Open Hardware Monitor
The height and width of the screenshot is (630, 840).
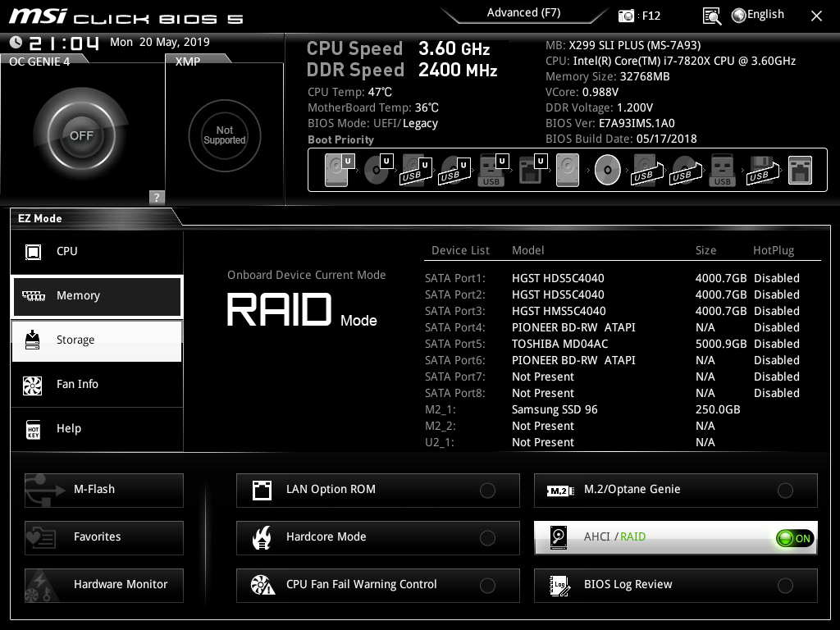pos(104,585)
